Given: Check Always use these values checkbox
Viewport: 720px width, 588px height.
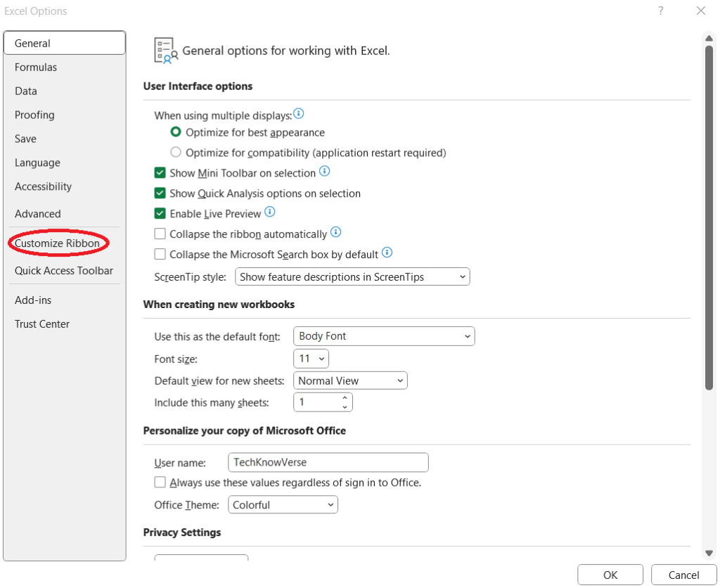Looking at the screenshot, I should (x=160, y=482).
